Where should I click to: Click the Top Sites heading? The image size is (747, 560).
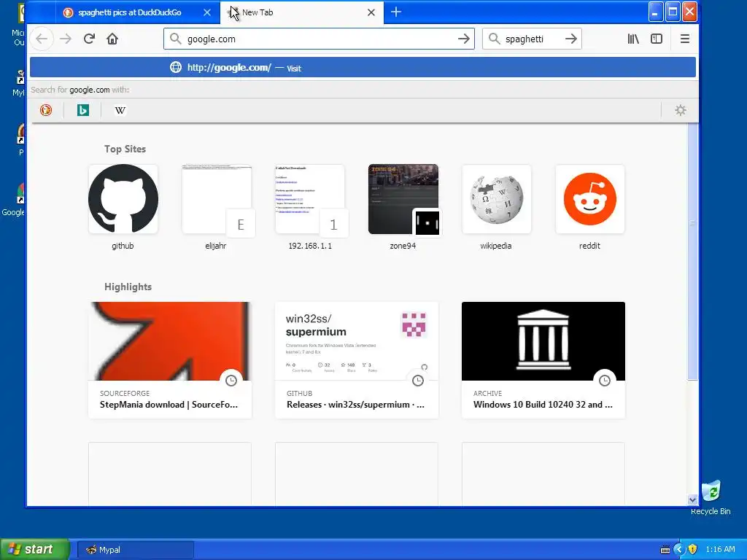pyautogui.click(x=125, y=149)
